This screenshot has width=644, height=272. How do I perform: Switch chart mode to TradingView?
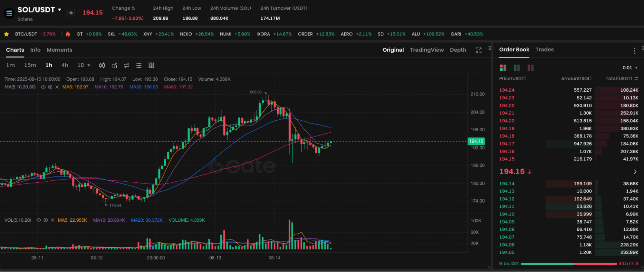tap(427, 50)
